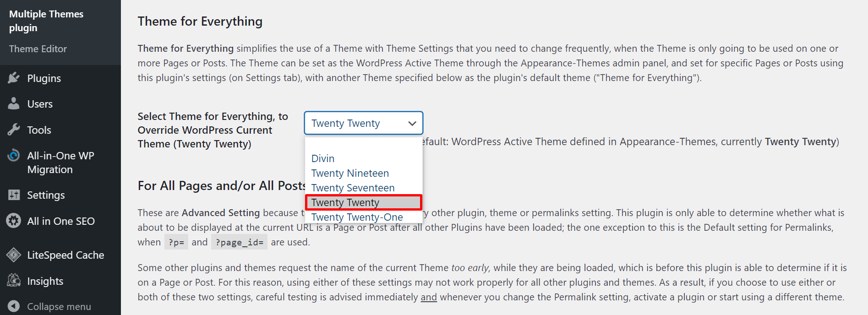Click the All-in-One WP Migration icon
868x315 pixels.
(x=14, y=156)
